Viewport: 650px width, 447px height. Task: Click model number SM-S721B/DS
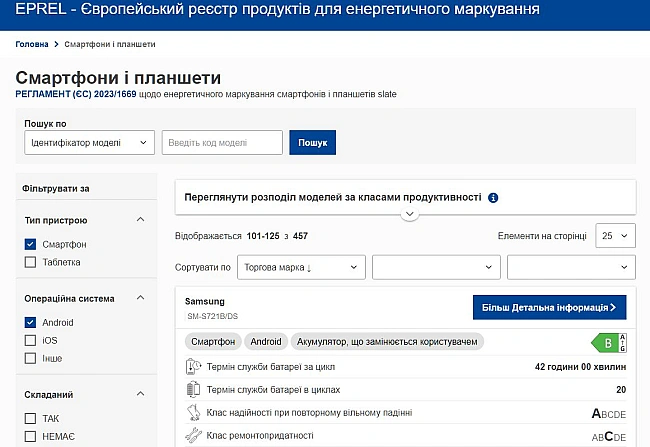[213, 316]
